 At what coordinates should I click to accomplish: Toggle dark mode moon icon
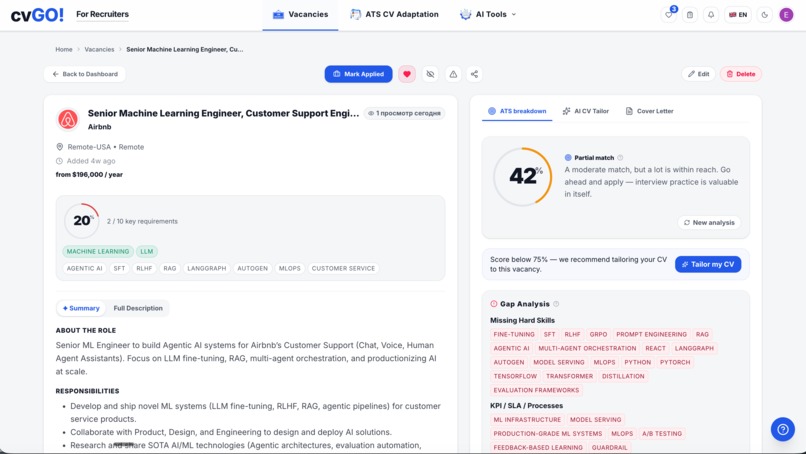(765, 15)
